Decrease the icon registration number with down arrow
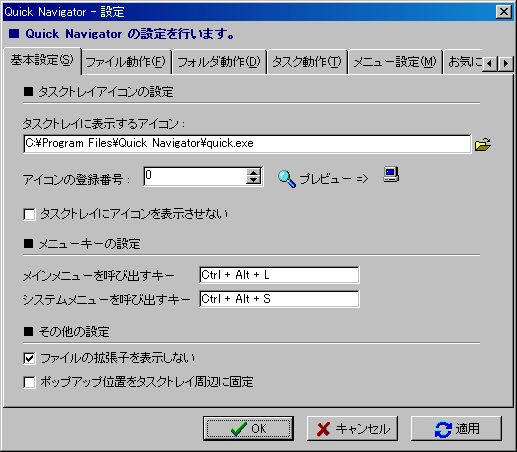The width and height of the screenshot is (517, 452). [254, 180]
